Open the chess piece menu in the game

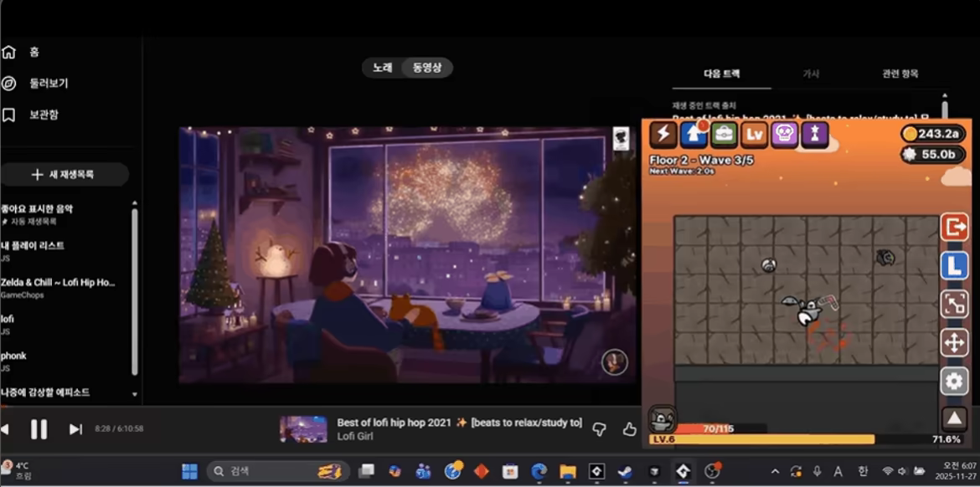point(814,134)
